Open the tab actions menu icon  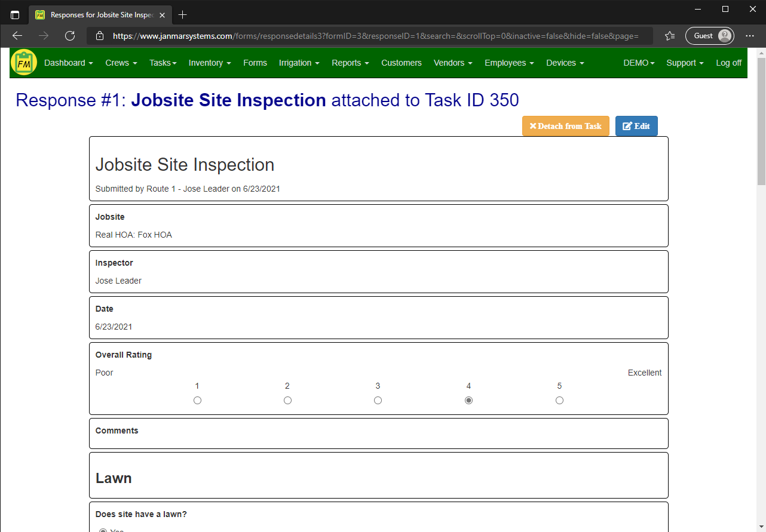point(15,15)
